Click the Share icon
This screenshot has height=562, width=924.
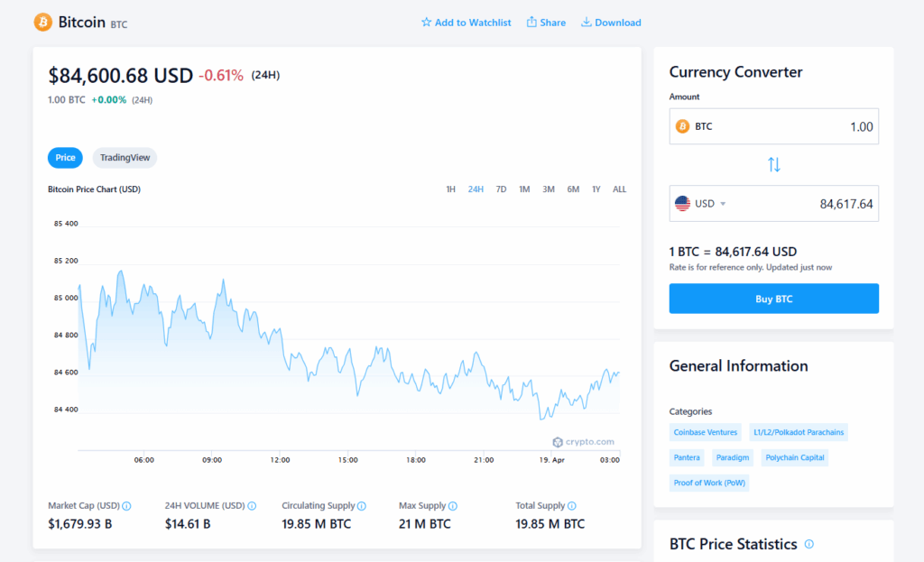531,23
